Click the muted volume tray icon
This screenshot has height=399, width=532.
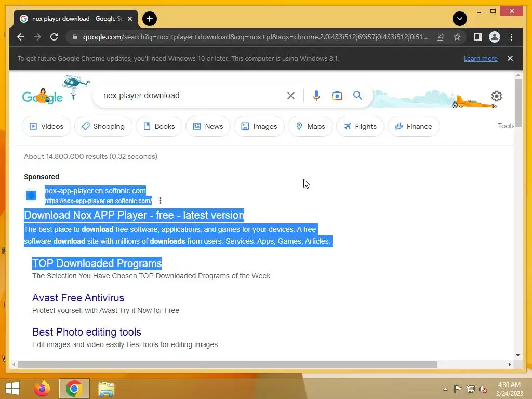[x=483, y=389]
